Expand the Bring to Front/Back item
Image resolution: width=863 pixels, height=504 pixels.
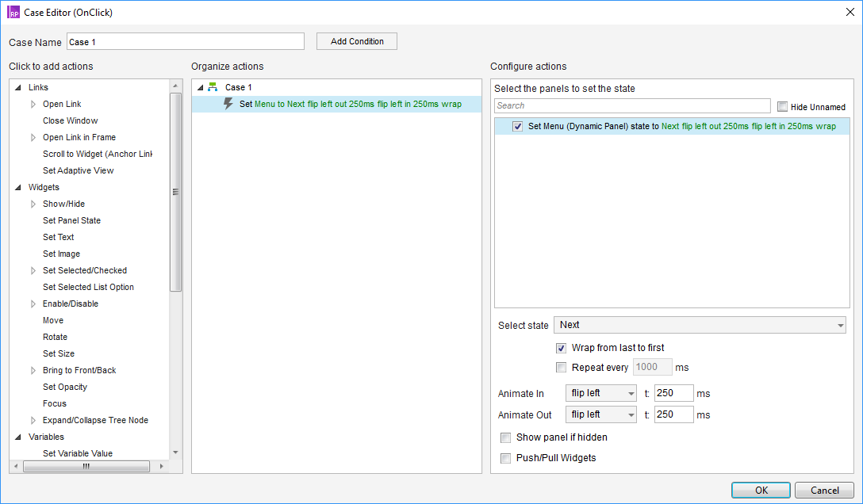pos(33,370)
